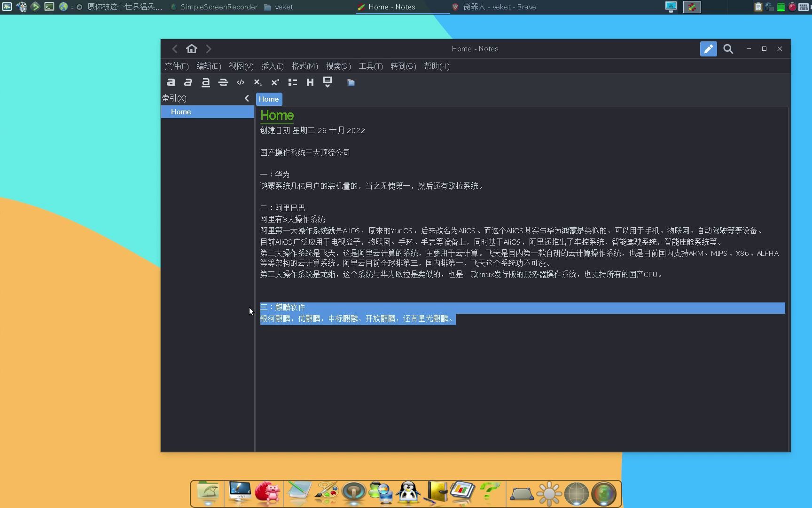Apply underline mark formatting
The width and height of the screenshot is (812, 508).
[x=205, y=82]
